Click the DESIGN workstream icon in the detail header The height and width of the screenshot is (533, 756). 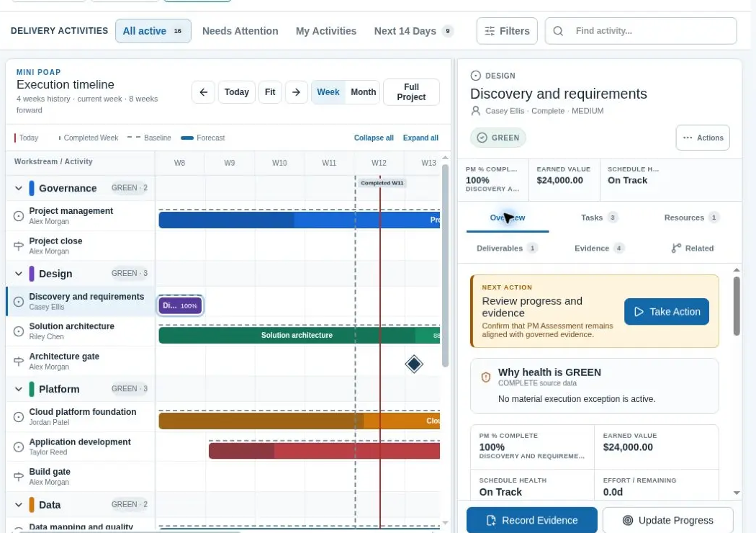coord(475,76)
